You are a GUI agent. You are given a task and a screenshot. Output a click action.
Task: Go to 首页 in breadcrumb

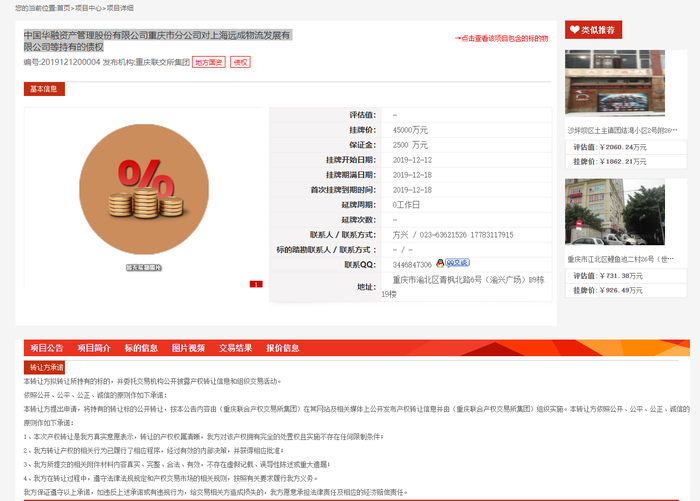(x=63, y=8)
